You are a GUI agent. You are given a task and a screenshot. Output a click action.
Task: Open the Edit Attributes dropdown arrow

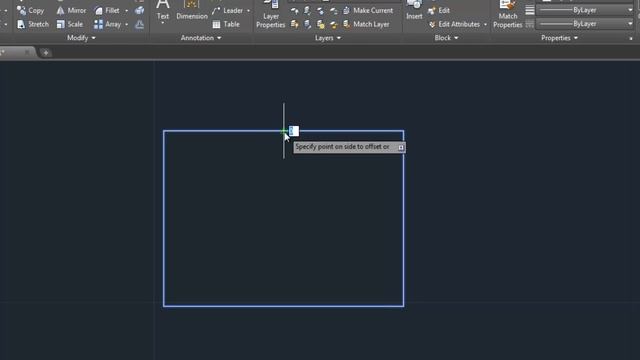[x=485, y=24]
